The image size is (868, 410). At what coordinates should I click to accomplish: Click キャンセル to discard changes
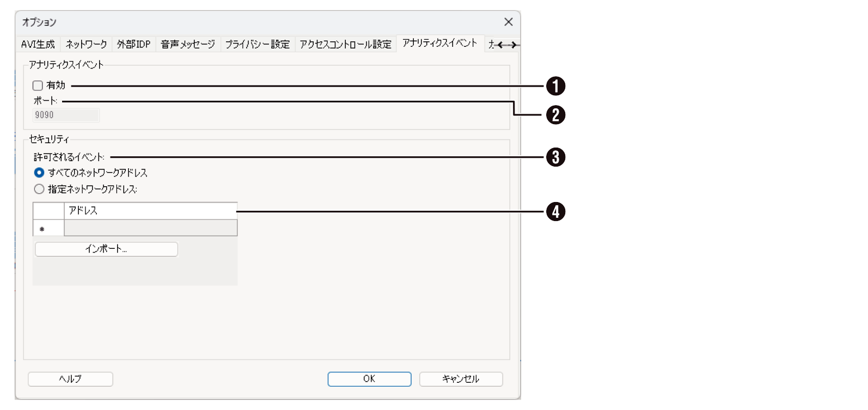[461, 379]
